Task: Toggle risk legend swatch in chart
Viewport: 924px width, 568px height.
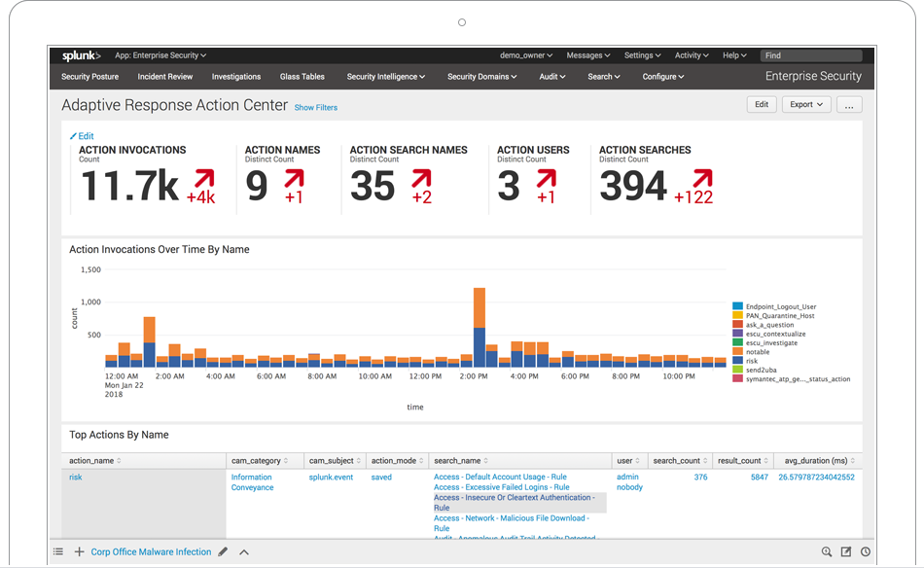Action: (x=737, y=361)
